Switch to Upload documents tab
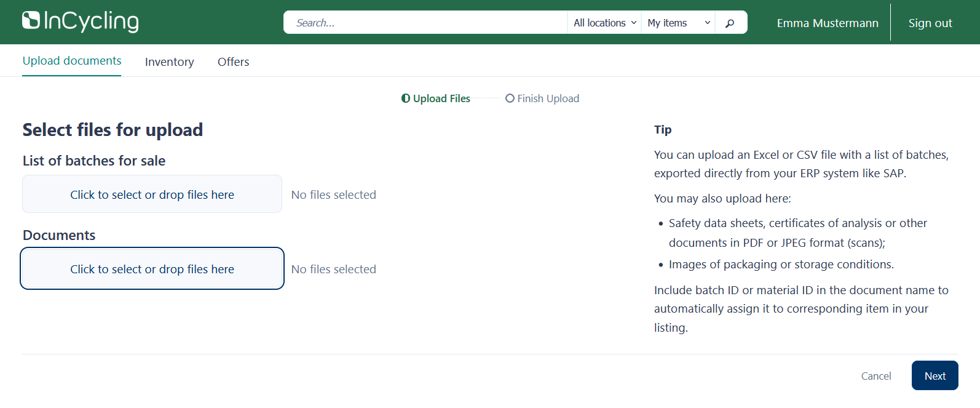 72,61
